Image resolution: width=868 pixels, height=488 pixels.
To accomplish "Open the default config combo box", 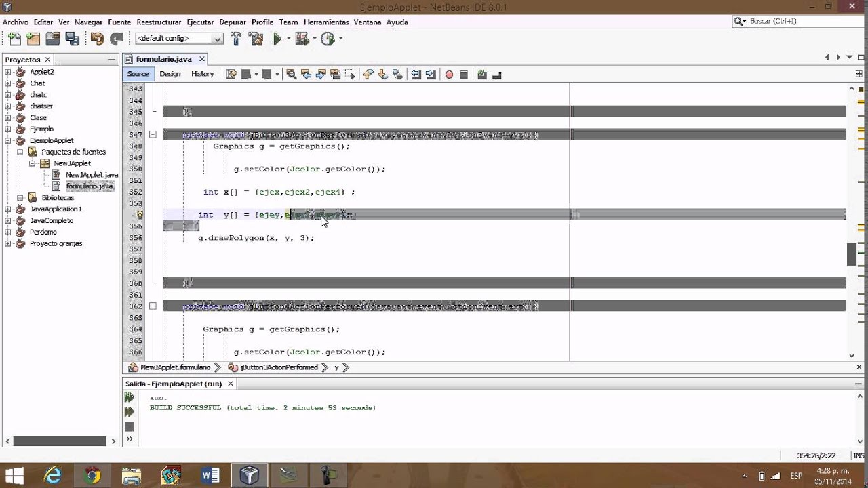I will click(179, 39).
